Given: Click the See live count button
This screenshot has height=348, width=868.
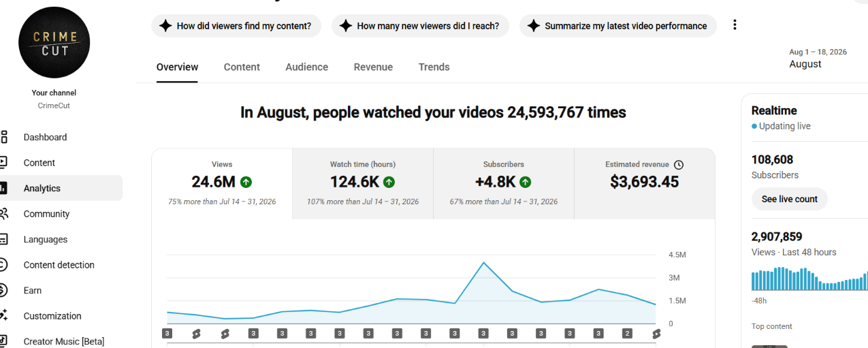Looking at the screenshot, I should [x=790, y=199].
